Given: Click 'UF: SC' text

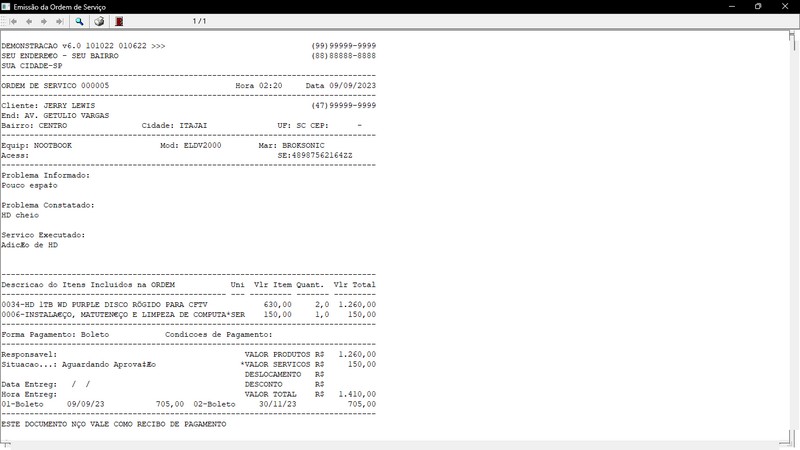Looking at the screenshot, I should (x=292, y=126).
